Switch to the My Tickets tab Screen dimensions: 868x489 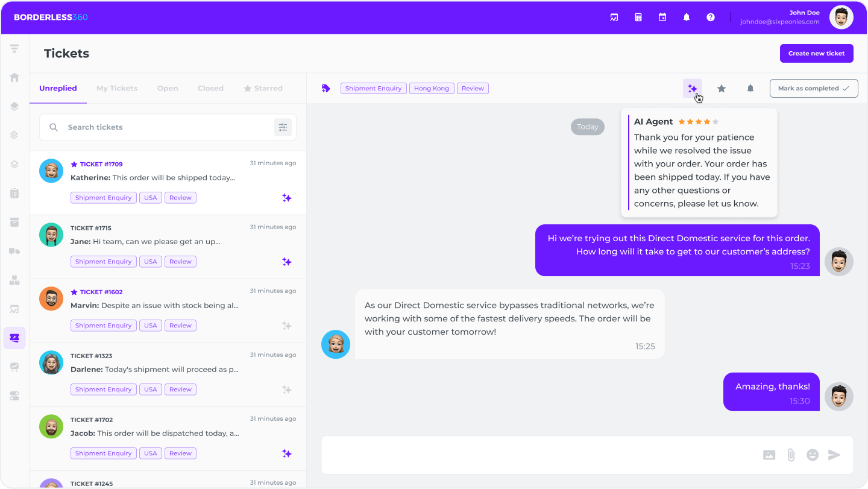(x=117, y=89)
